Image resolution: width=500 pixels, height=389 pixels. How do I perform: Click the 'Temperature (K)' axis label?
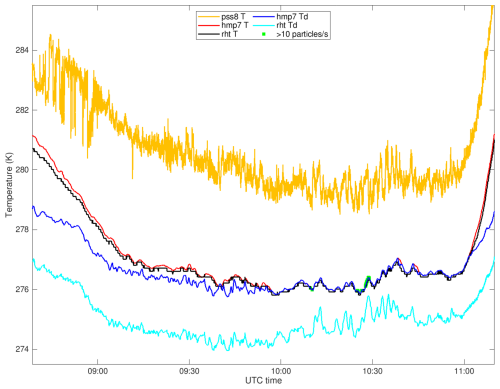coord(9,185)
